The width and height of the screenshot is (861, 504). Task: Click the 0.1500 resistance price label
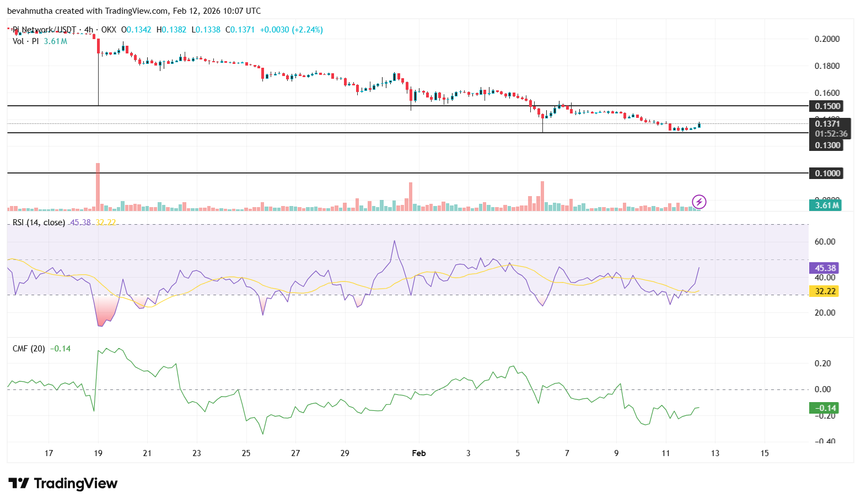click(826, 106)
